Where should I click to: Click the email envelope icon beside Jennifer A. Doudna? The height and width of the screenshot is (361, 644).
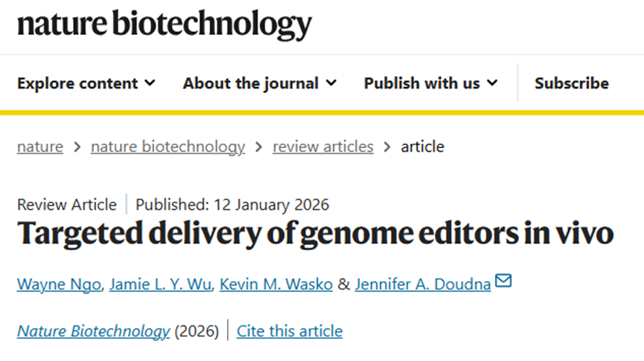[503, 281]
